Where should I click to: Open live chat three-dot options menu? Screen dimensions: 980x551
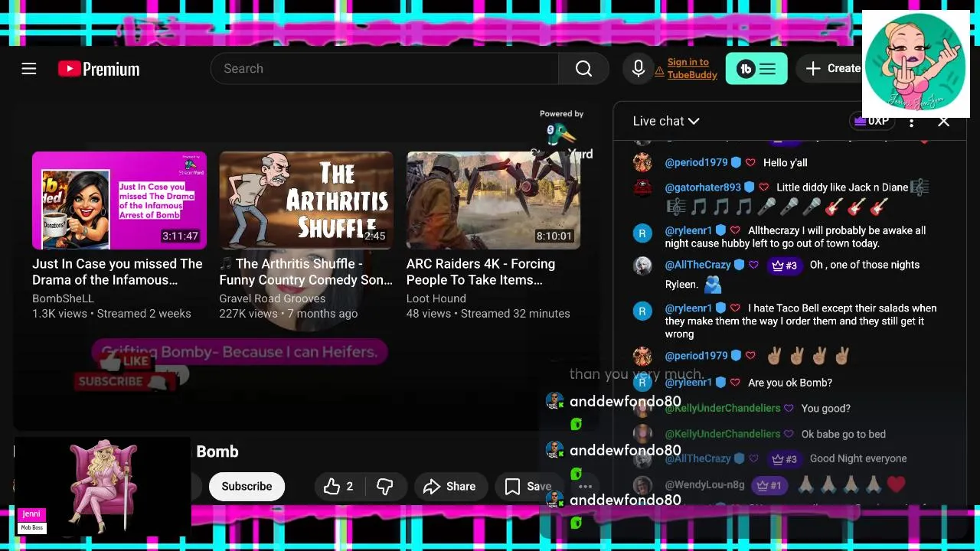[911, 121]
